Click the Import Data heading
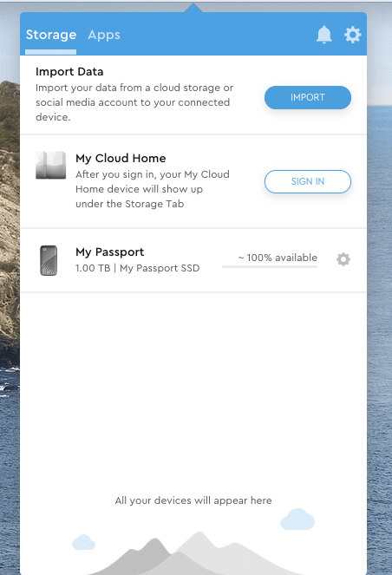Viewport: 392px width, 575px height. coord(69,71)
